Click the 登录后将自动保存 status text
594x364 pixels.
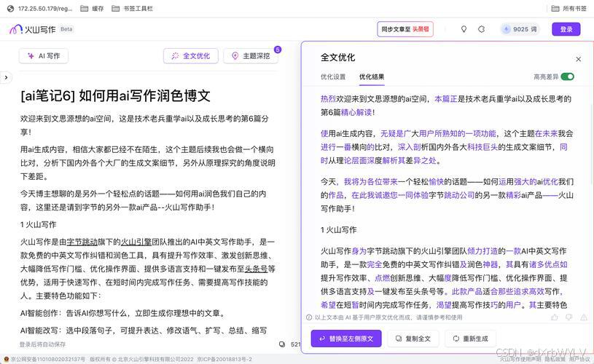42,344
